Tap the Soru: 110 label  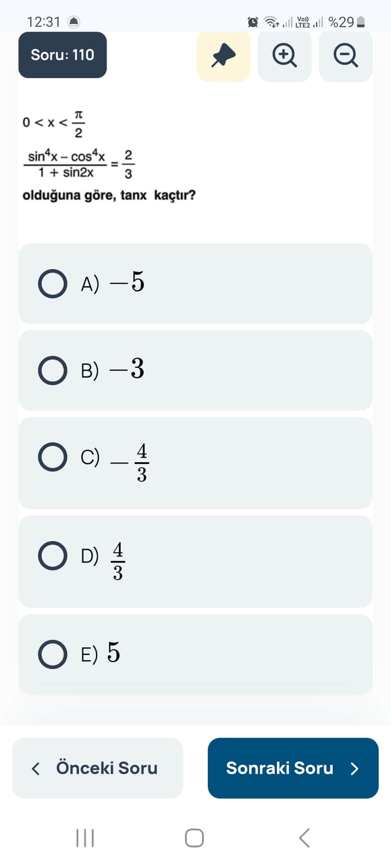[x=62, y=55]
